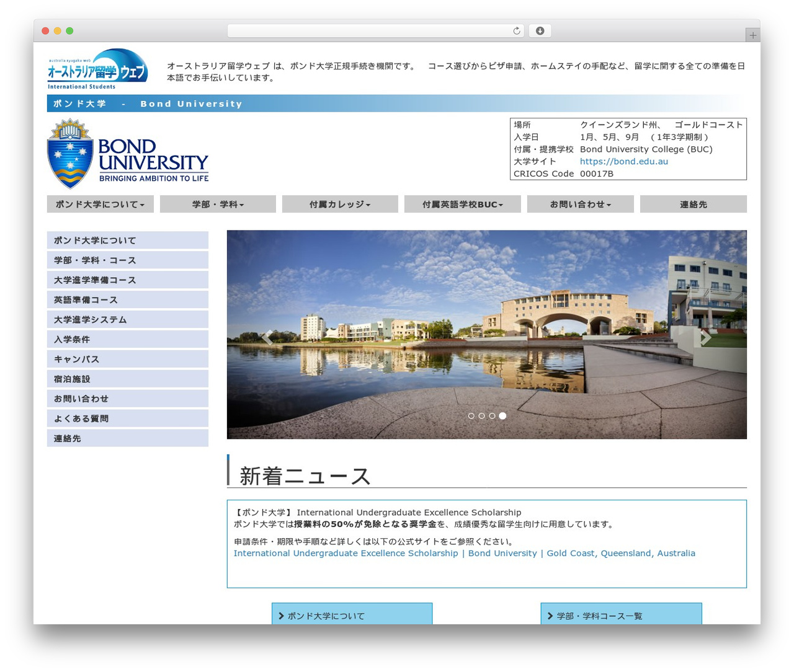Expand the 学部・学科 dropdown menu
Image resolution: width=794 pixels, height=672 pixels.
point(218,204)
